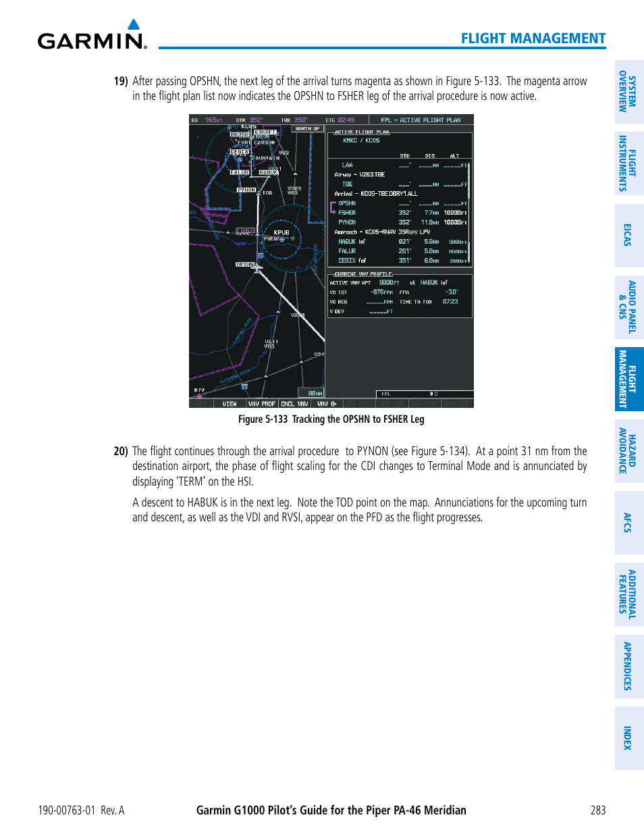644x834 pixels.
Task: Open the Hazard Avoidance section tab
Action: point(628,450)
